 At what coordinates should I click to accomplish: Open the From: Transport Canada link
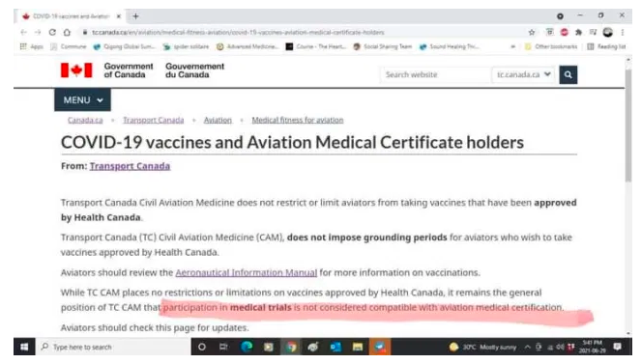point(130,166)
